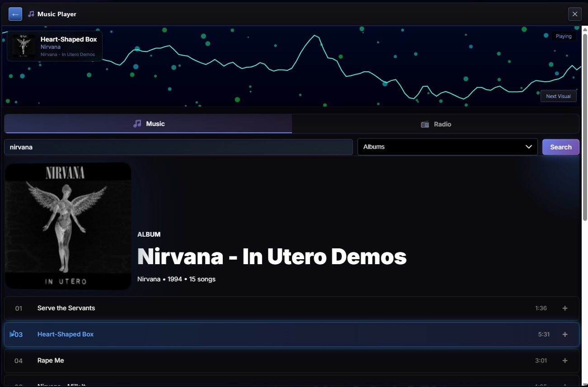This screenshot has width=588, height=387.
Task: Add Serve the Servants with plus icon
Action: (x=564, y=308)
